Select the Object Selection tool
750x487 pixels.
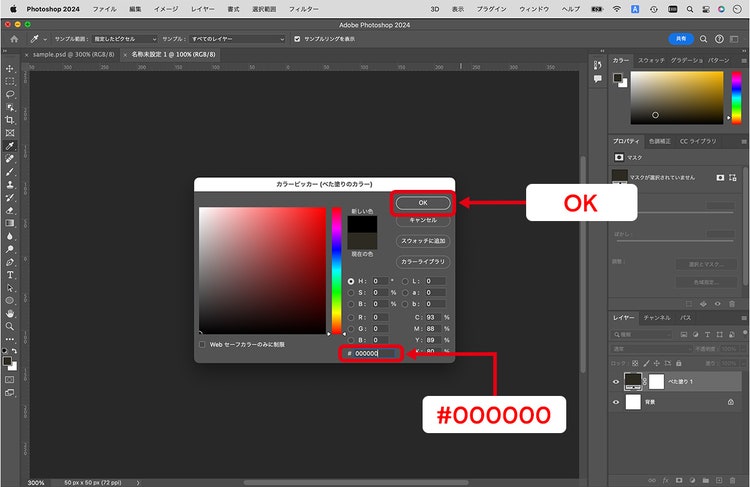point(10,107)
